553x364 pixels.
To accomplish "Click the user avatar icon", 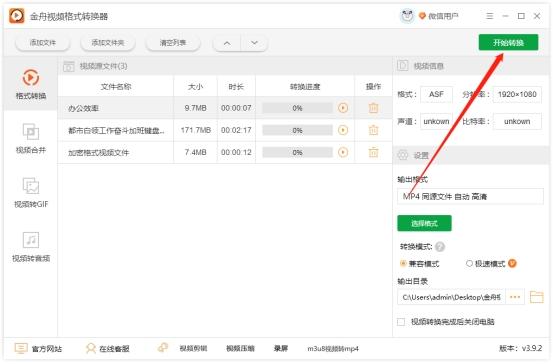I will [x=407, y=16].
